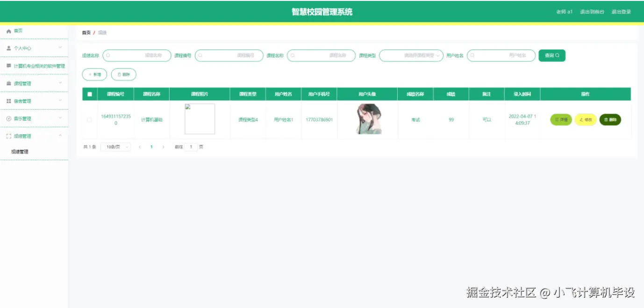Expand the 音乐管理 sidebar menu chevron

point(60,118)
